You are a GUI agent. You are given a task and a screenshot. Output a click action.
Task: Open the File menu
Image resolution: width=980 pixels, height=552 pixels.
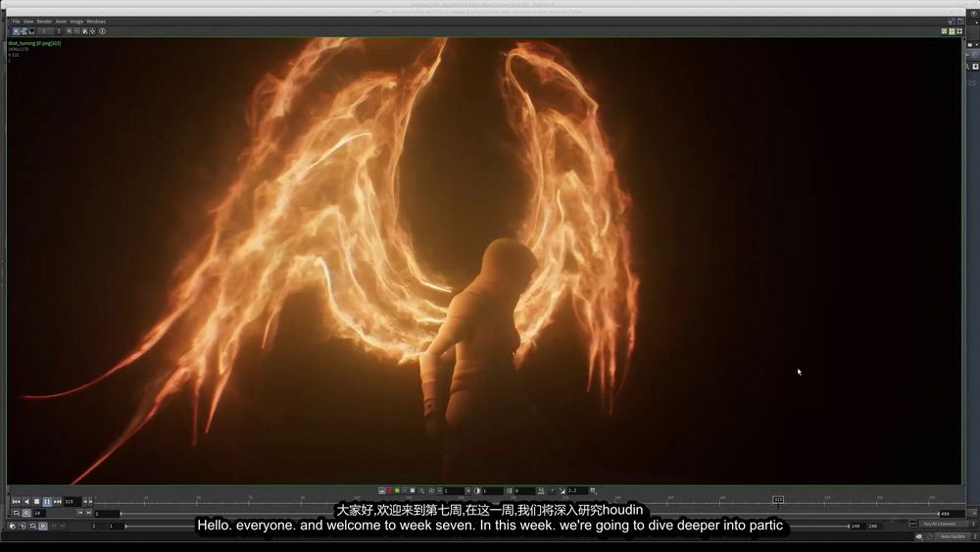[x=17, y=22]
